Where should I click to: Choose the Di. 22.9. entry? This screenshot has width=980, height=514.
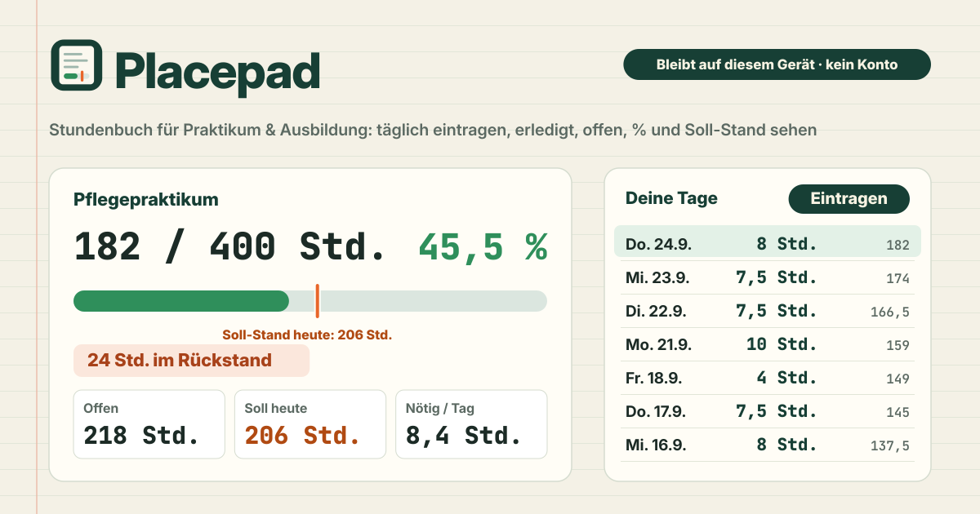click(x=768, y=311)
